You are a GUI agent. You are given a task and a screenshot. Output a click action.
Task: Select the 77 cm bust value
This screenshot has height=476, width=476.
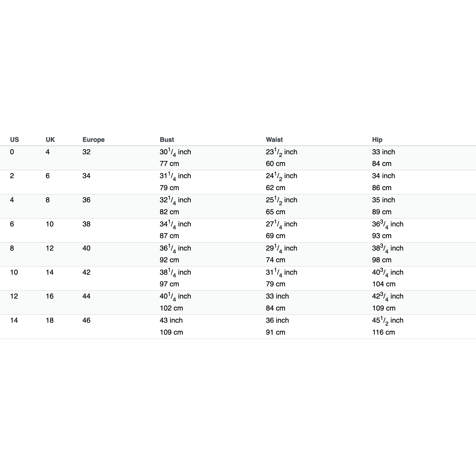169,164
